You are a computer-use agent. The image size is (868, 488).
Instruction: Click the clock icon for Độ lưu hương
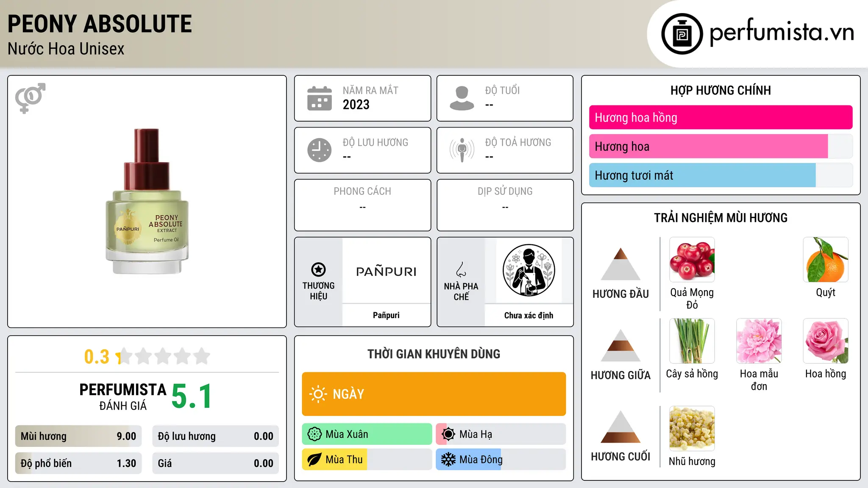tap(320, 150)
